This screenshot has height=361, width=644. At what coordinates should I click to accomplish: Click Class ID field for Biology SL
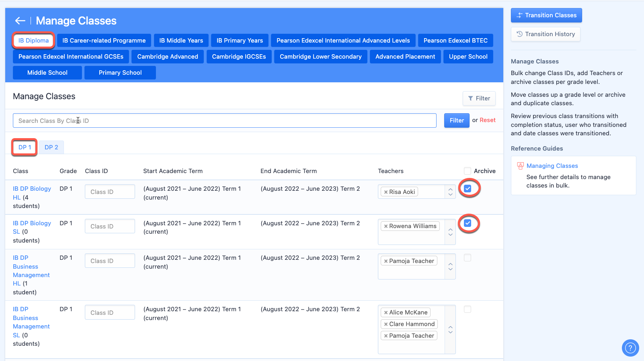coord(110,226)
